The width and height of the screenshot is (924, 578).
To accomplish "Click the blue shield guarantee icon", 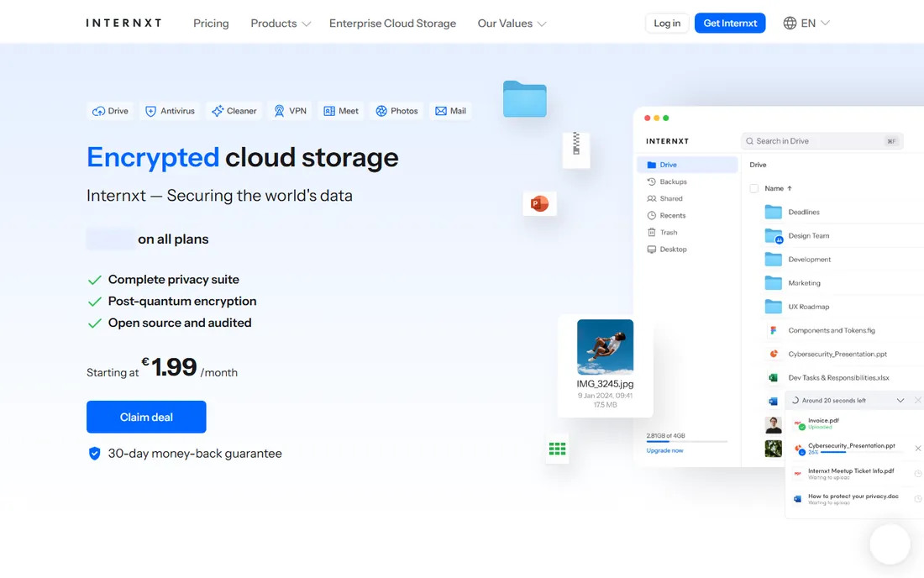I will (94, 453).
